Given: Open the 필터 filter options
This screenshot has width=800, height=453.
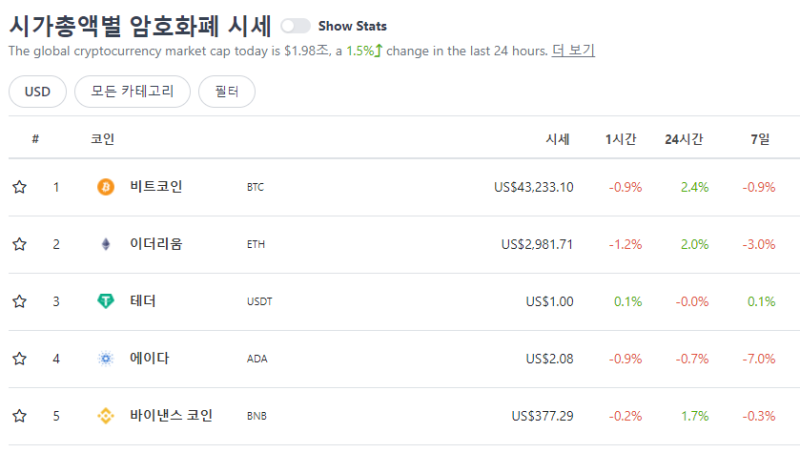Looking at the screenshot, I should [x=227, y=92].
